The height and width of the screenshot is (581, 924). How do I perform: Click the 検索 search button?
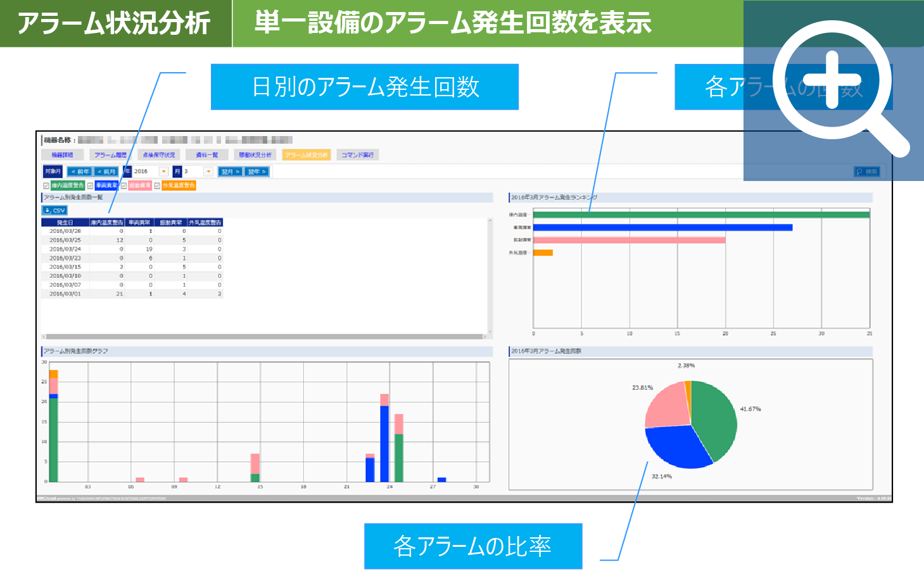click(866, 172)
